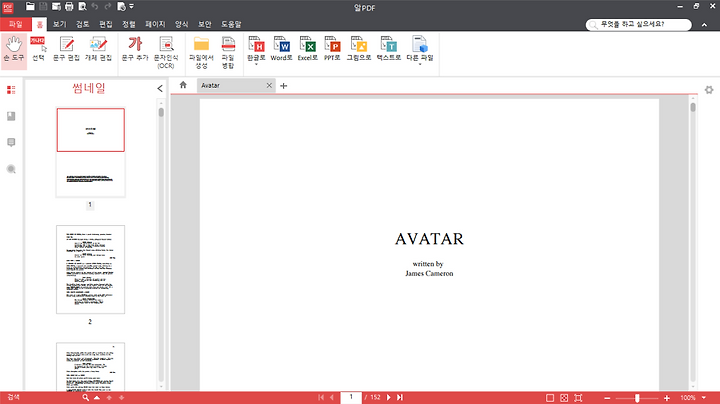Open the settings gear at right edge

pos(709,90)
